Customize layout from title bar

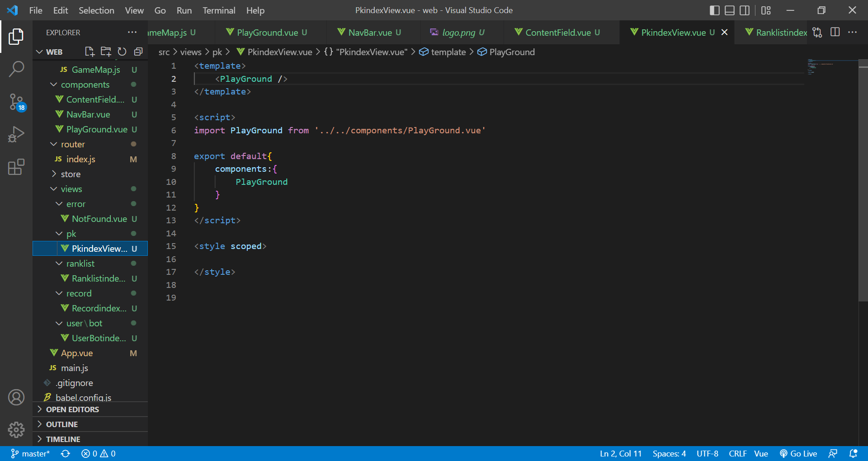coord(766,10)
